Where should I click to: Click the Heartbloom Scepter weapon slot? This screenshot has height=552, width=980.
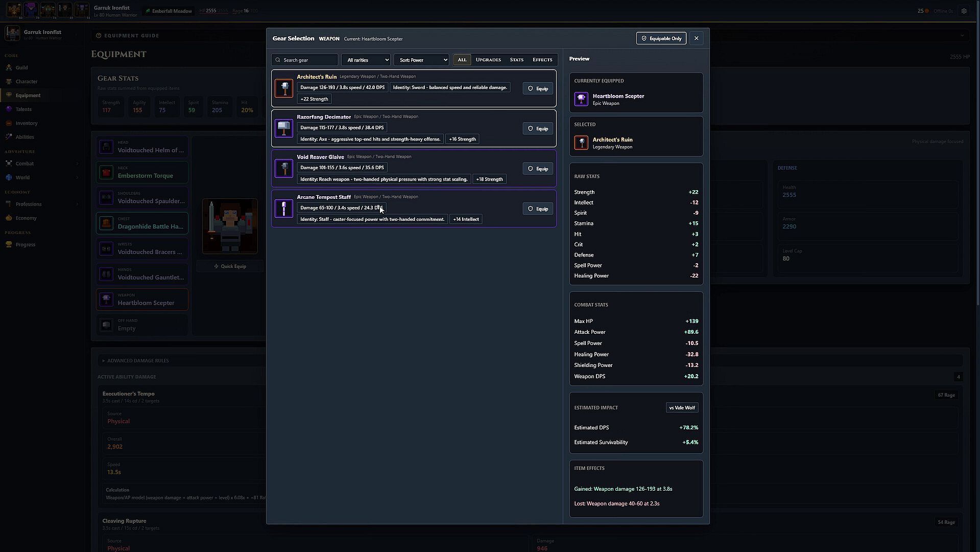[142, 300]
